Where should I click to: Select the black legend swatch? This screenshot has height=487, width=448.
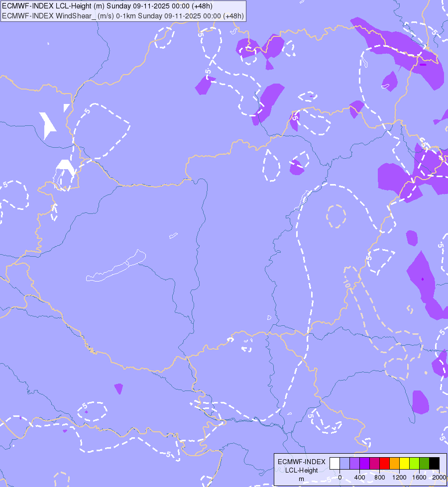coord(435,463)
